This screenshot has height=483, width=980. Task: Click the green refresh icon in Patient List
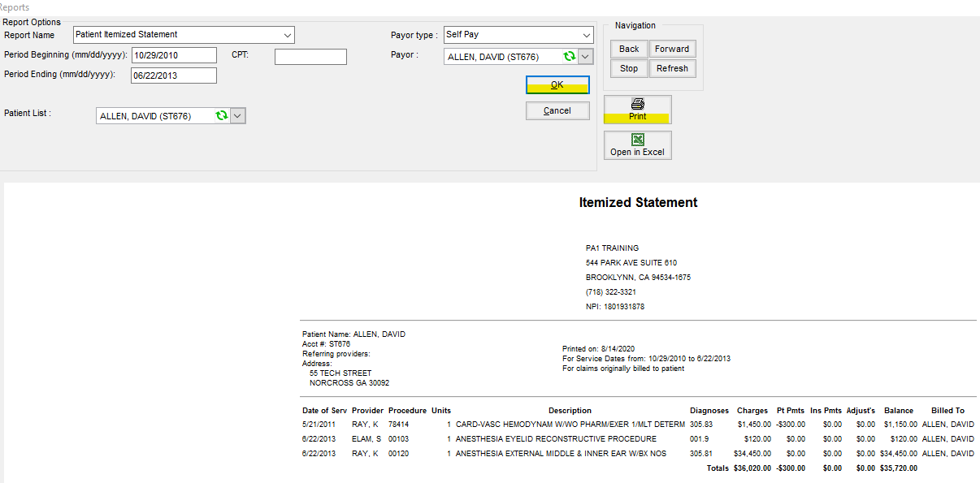click(x=222, y=116)
